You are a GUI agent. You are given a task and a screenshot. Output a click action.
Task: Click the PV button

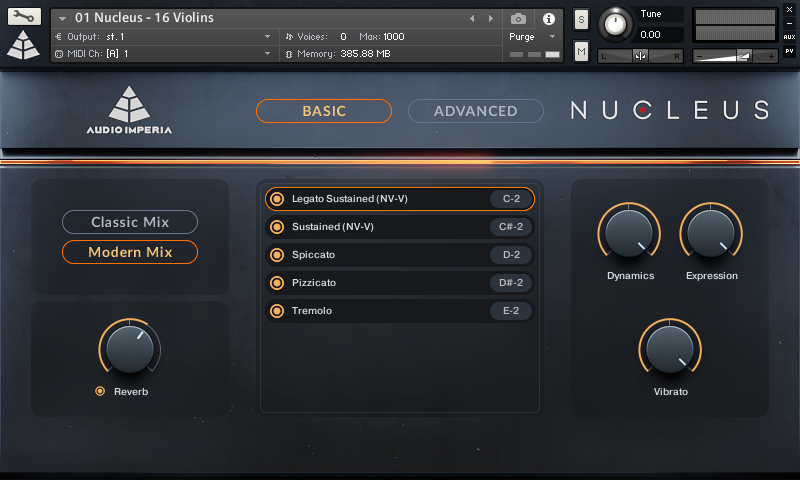tap(789, 51)
